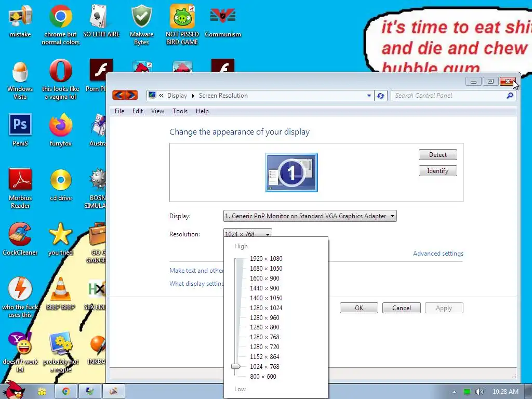Select 1152 × 864 resolution
The width and height of the screenshot is (532, 399).
tap(264, 356)
